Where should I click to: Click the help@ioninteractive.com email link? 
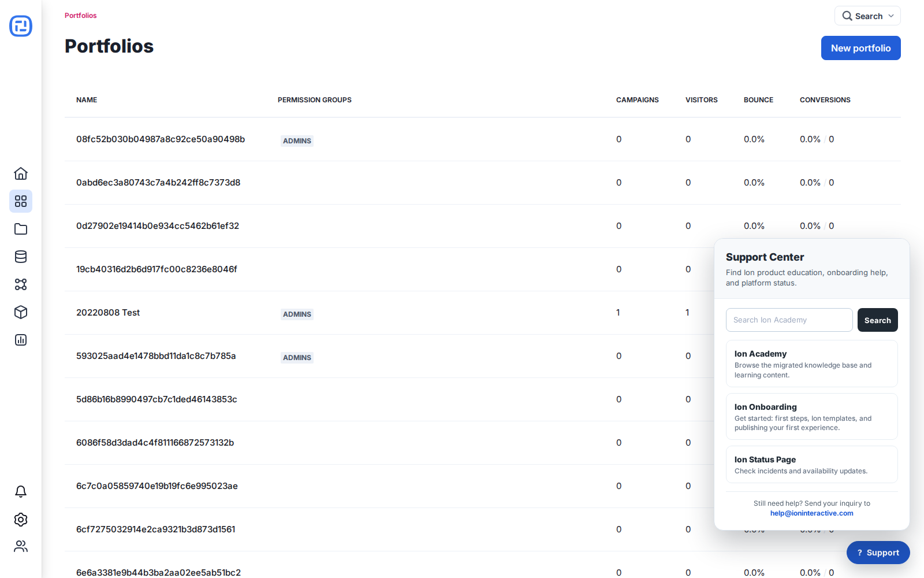click(x=811, y=513)
